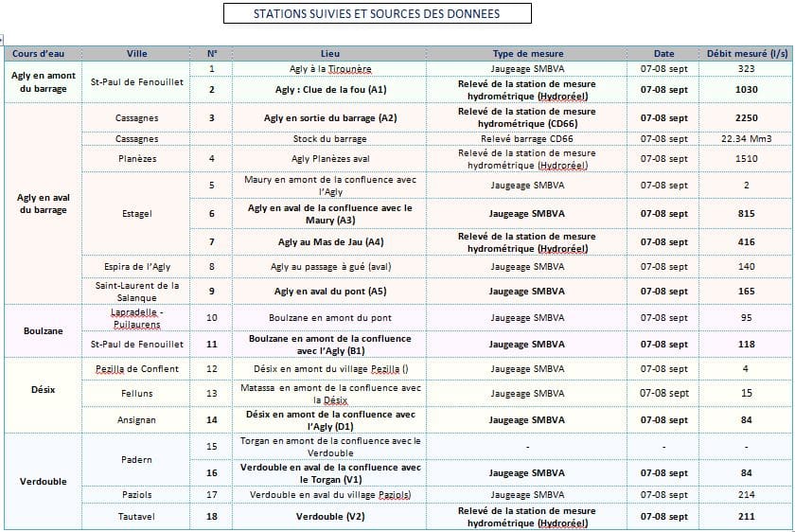Screen dimensions: 795x532
Task: Click the 'Estagel' city cell
Action: pyautogui.click(x=137, y=214)
